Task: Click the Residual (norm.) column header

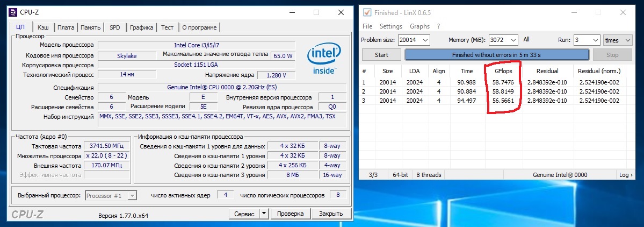Action: [599, 71]
